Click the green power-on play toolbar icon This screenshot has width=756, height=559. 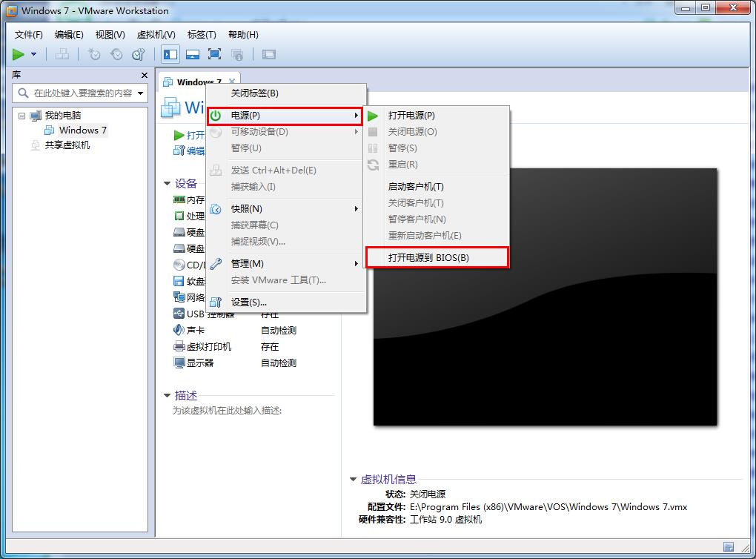pos(19,54)
